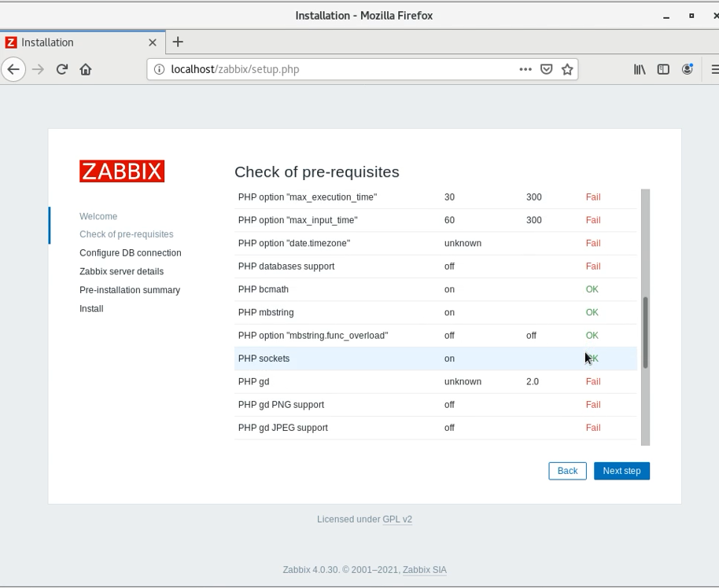Click Fail status for date.timezone

(593, 244)
